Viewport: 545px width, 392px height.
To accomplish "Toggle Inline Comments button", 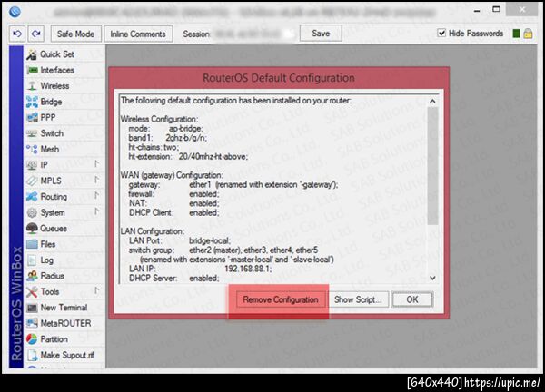I will (138, 34).
